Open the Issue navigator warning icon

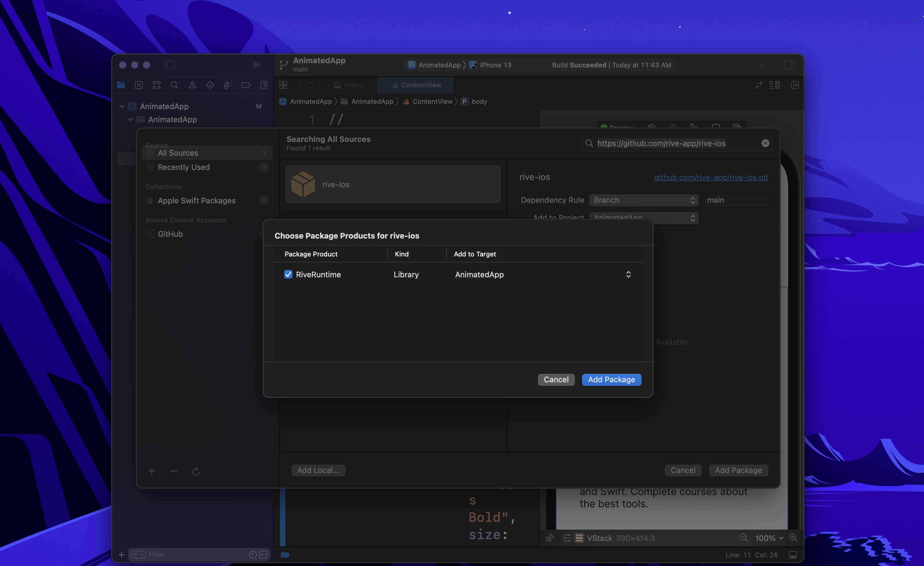click(192, 85)
